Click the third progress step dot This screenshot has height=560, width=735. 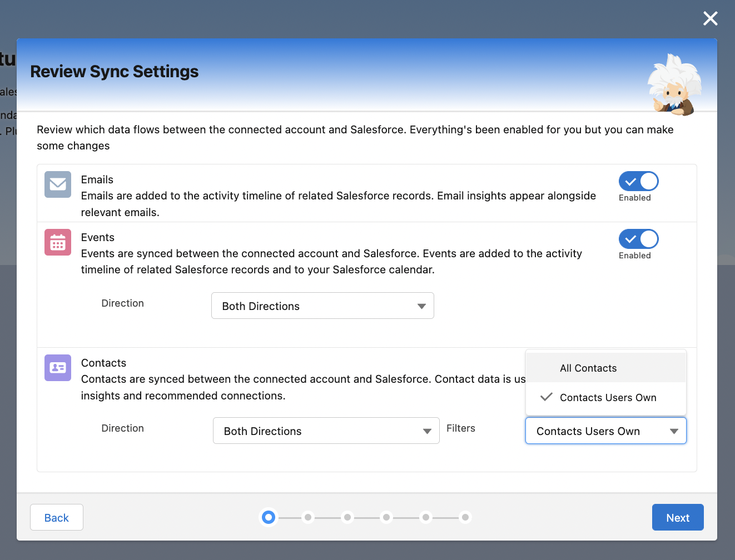point(347,517)
